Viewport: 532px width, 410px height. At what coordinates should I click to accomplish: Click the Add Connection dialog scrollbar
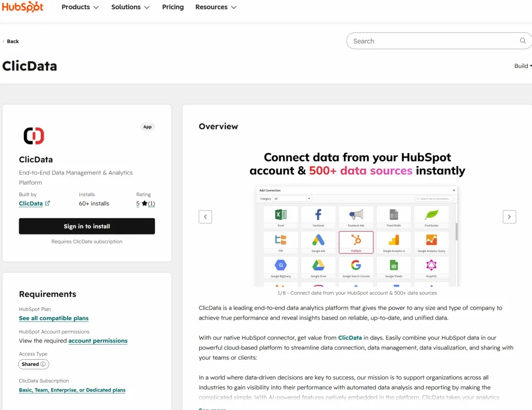[456, 232]
